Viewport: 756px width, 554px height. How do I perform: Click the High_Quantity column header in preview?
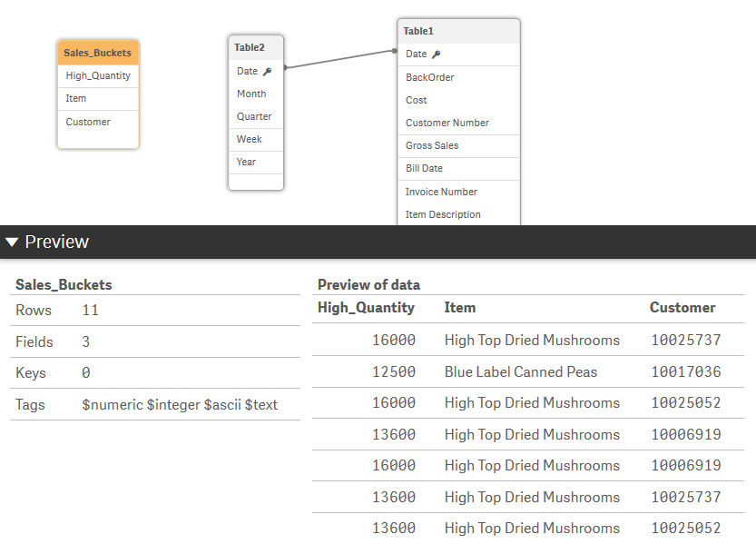click(368, 308)
